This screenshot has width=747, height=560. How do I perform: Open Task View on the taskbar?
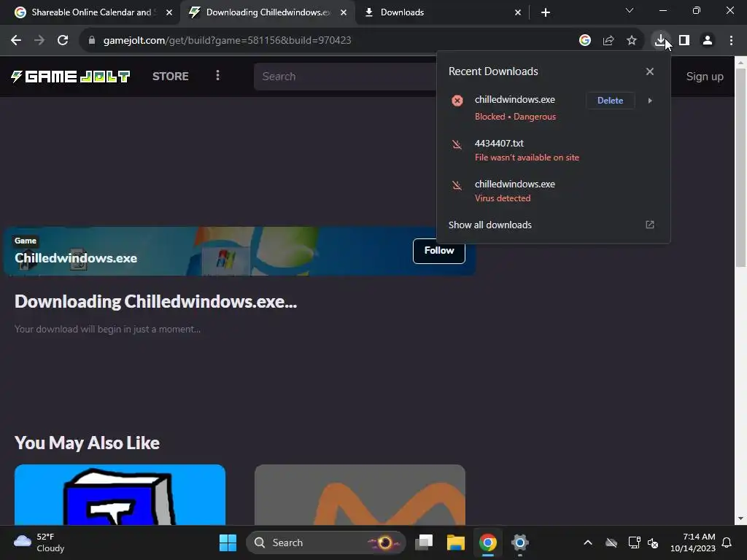click(424, 542)
